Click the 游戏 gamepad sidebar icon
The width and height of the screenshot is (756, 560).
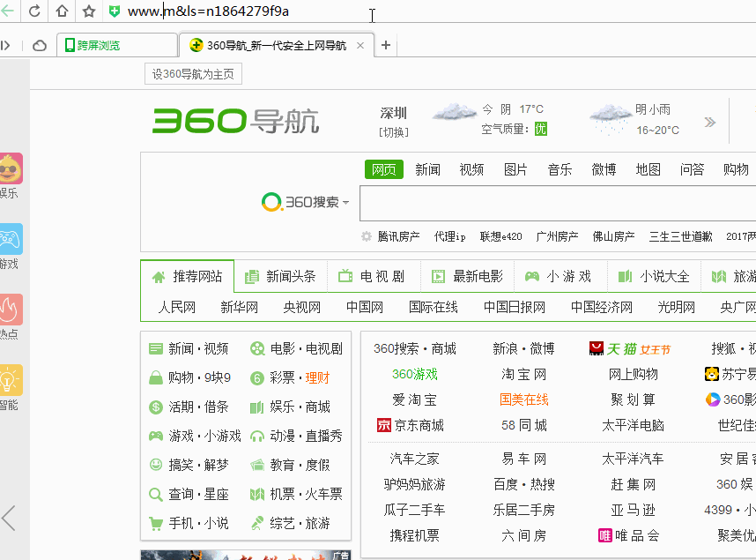11,239
